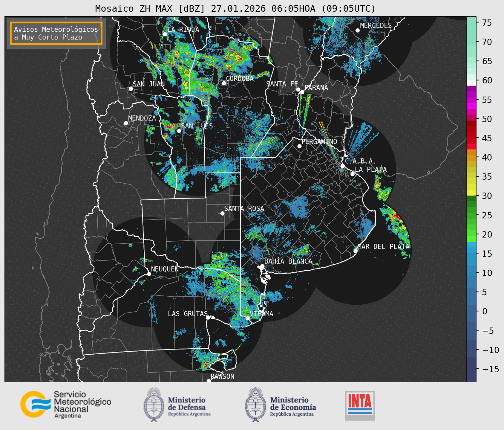Click the blue 10 dBZ band on colorbar
Image resolution: width=504 pixels, height=430 pixels.
pyautogui.click(x=471, y=273)
